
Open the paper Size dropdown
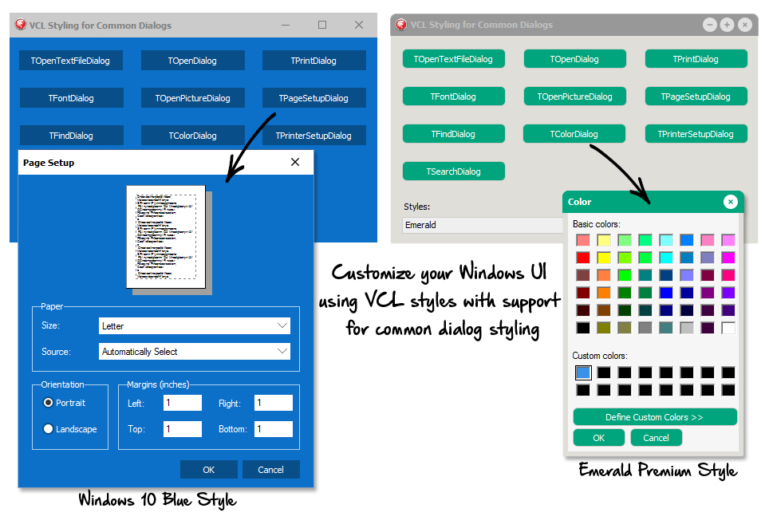click(194, 325)
